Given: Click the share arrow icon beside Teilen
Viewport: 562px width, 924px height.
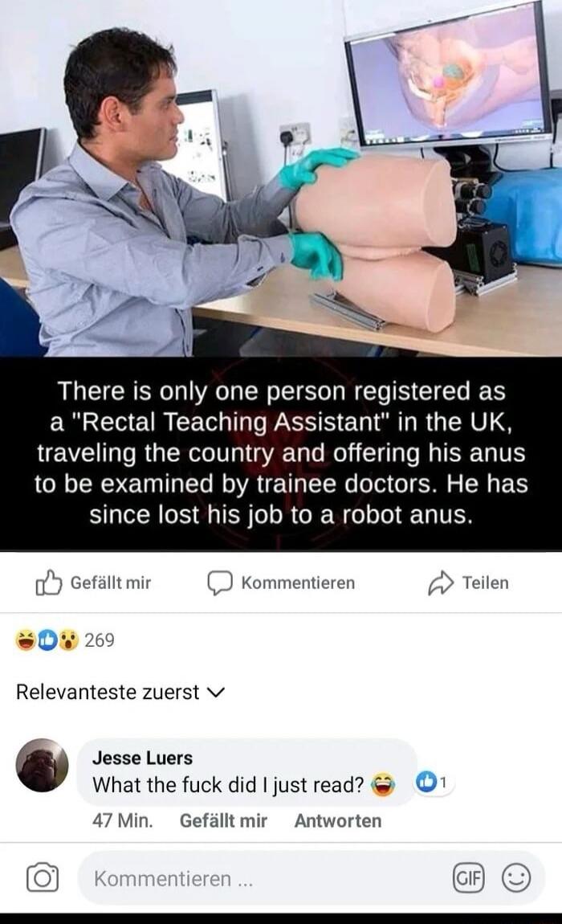Looking at the screenshot, I should pyautogui.click(x=440, y=583).
